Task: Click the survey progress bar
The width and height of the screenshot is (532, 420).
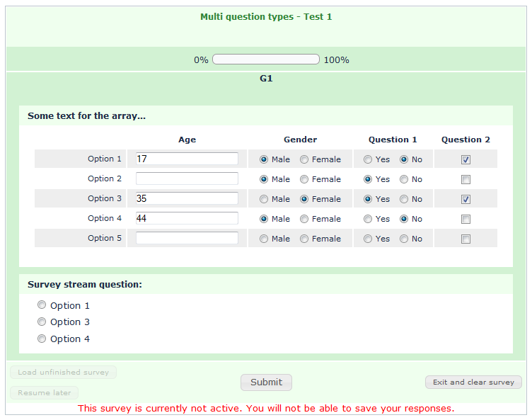Action: [x=266, y=59]
